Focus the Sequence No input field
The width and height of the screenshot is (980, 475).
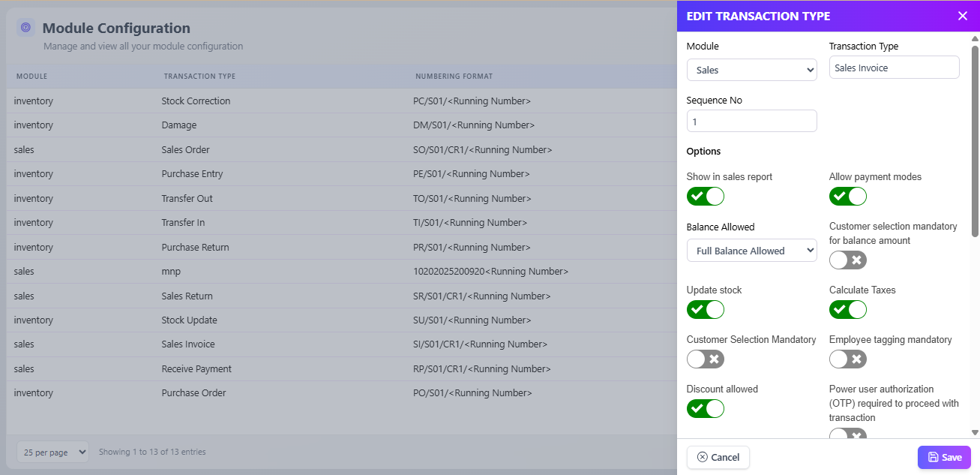pyautogui.click(x=751, y=122)
